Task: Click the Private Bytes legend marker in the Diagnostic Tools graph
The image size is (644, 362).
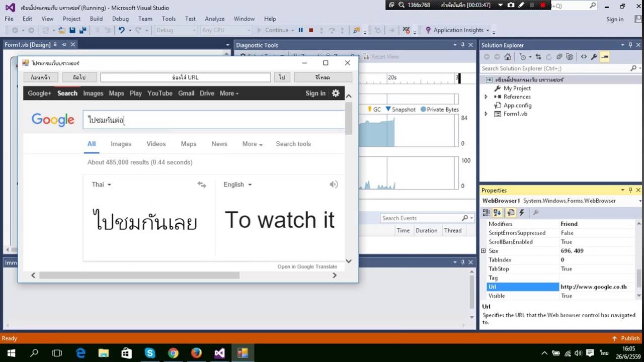Action: pyautogui.click(x=423, y=109)
